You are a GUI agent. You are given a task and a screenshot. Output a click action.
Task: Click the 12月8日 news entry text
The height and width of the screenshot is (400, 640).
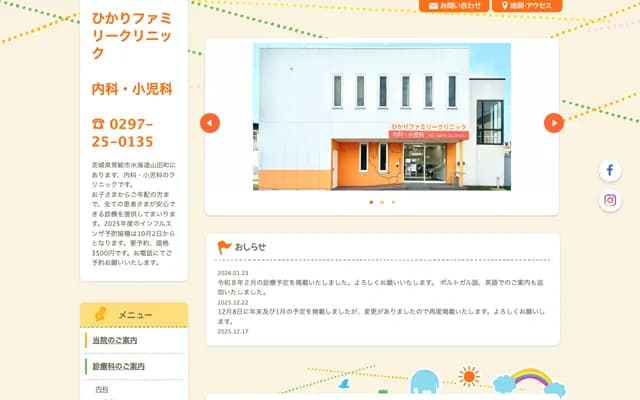tap(381, 316)
